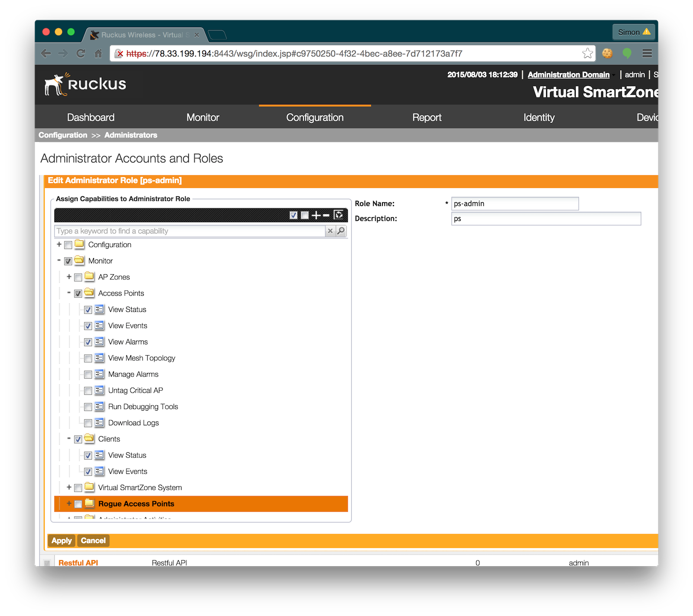
Task: Open the green extension icon
Action: click(x=627, y=53)
